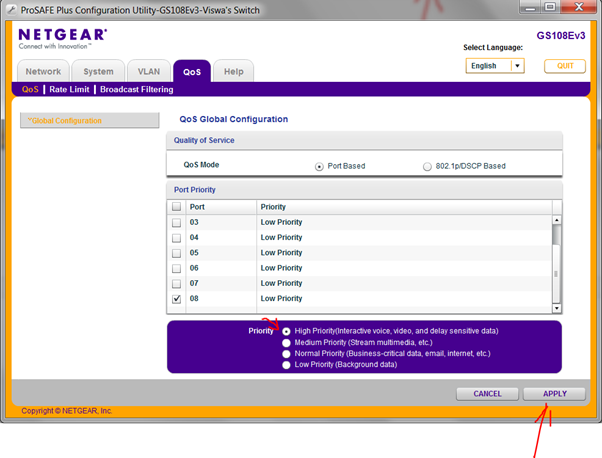Select Normal Priority radio option
This screenshot has height=458, width=602.
tap(286, 354)
